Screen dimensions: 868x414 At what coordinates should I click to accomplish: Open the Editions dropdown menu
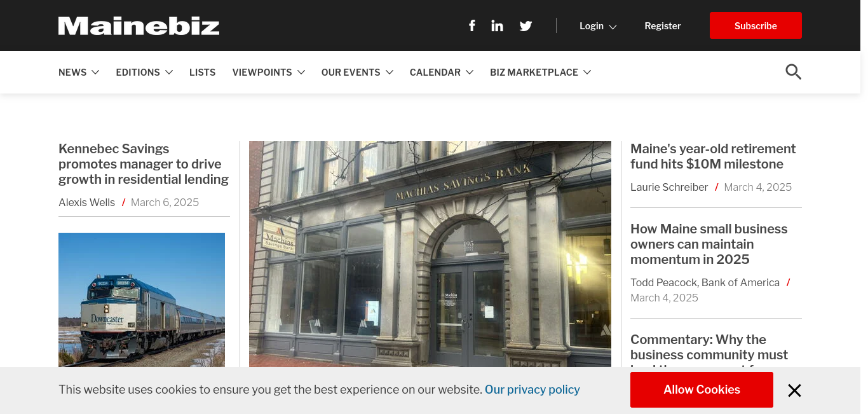[144, 72]
